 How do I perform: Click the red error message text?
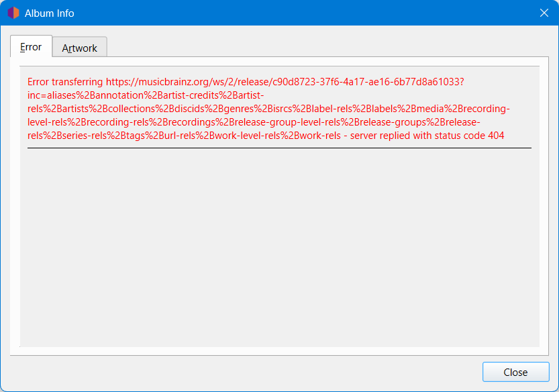tap(268, 109)
